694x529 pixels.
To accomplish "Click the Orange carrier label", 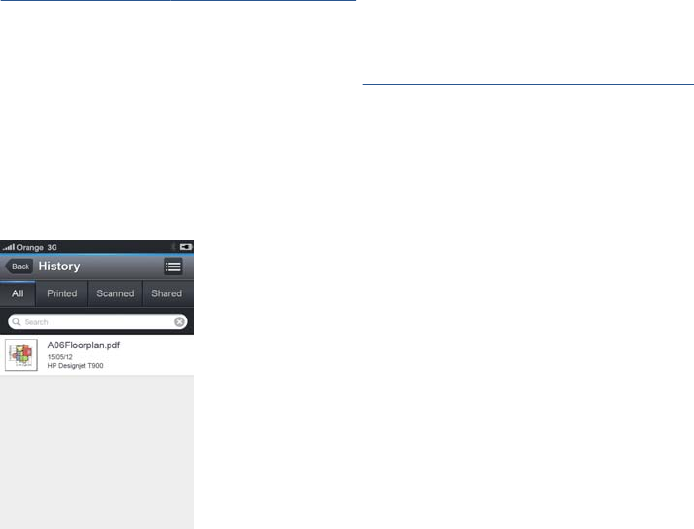I will point(30,247).
